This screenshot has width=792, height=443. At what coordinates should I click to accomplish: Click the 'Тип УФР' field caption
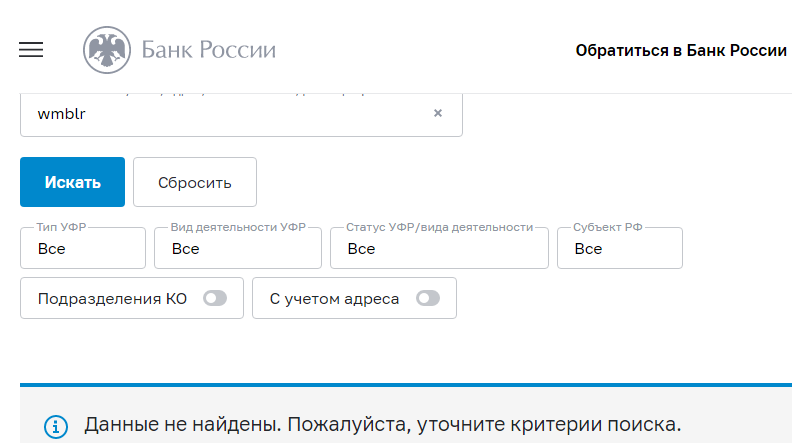61,228
